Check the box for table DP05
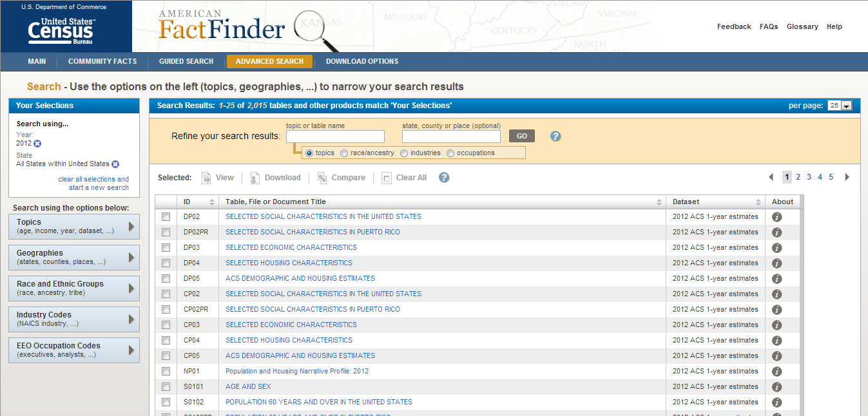Viewport: 868px width, 416px height. point(166,278)
